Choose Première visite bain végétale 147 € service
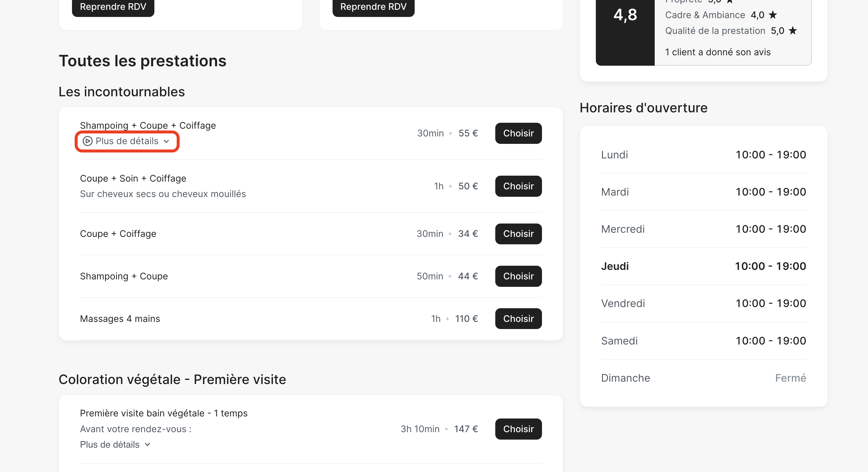The height and width of the screenshot is (472, 868). point(518,429)
